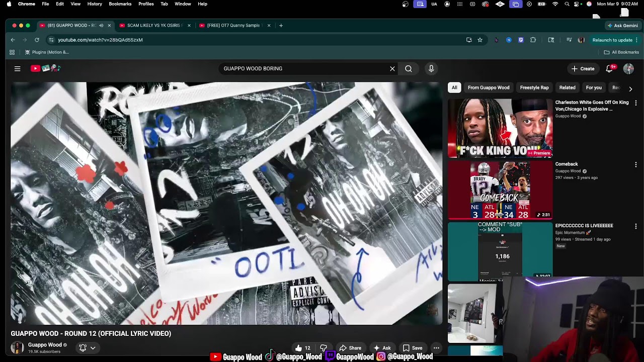Open YouTube account avatar menu

pos(628,69)
